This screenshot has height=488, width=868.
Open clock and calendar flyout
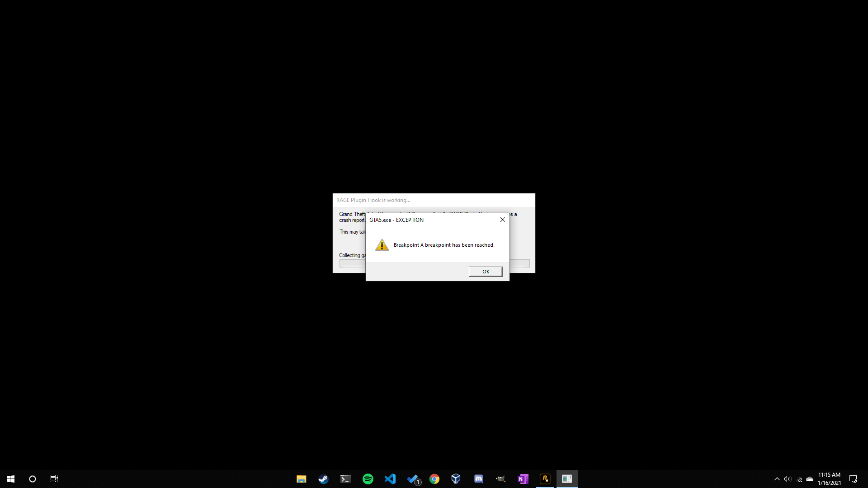pos(829,479)
